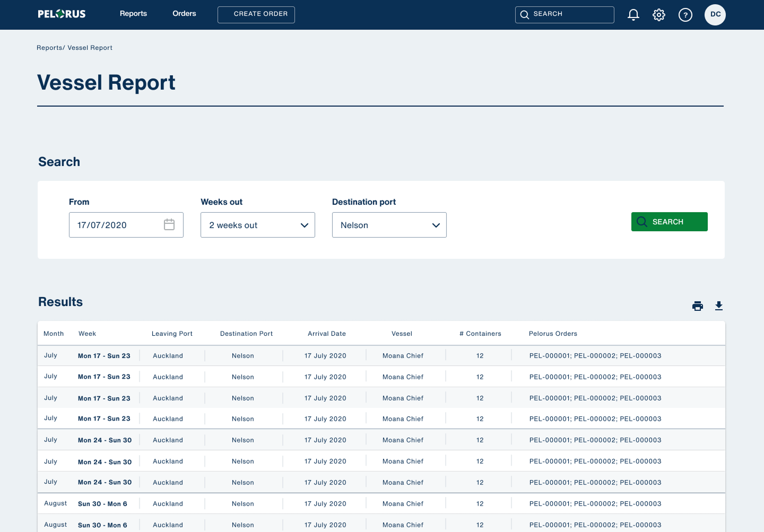The height and width of the screenshot is (532, 764).
Task: Click Auckland in last visible August row
Action: click(x=168, y=525)
